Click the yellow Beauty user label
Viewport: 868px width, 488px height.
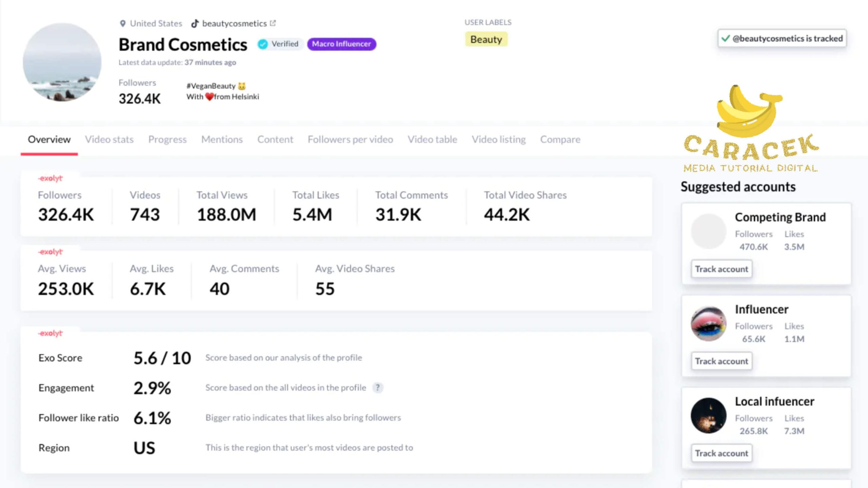click(486, 39)
